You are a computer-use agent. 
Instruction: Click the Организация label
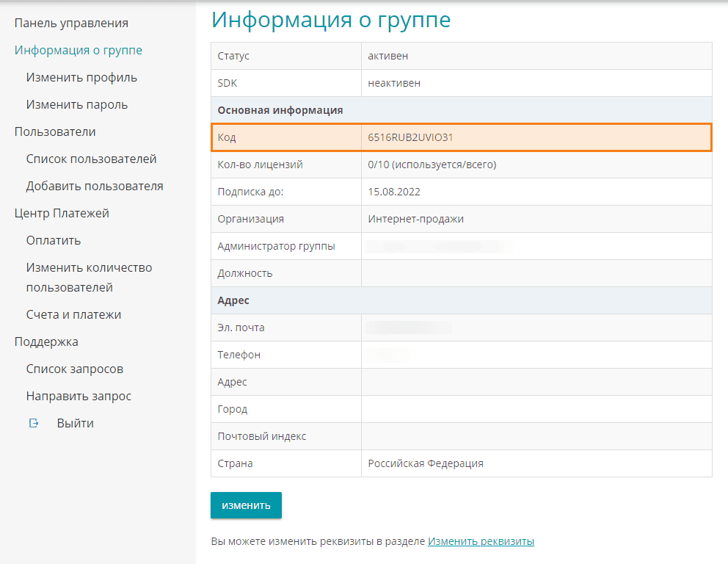[x=251, y=219]
